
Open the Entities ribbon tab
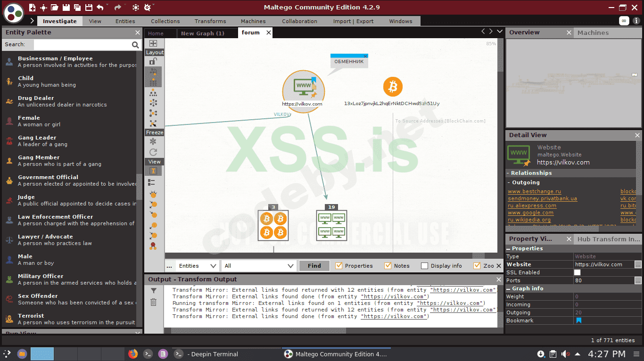pyautogui.click(x=125, y=21)
